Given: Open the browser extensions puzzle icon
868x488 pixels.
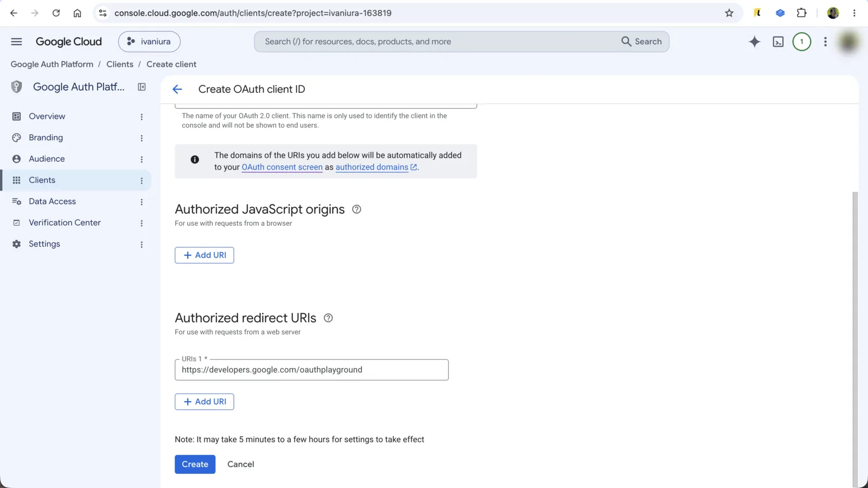Looking at the screenshot, I should (801, 13).
